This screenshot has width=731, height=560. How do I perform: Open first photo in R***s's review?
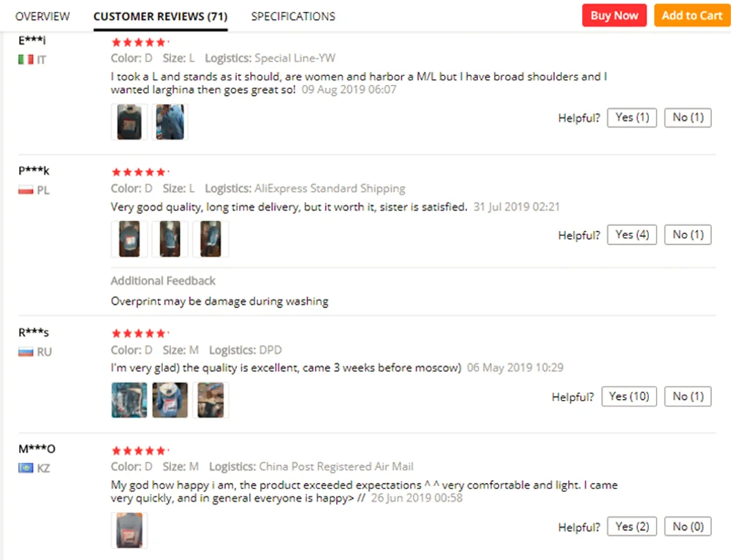pyautogui.click(x=129, y=400)
